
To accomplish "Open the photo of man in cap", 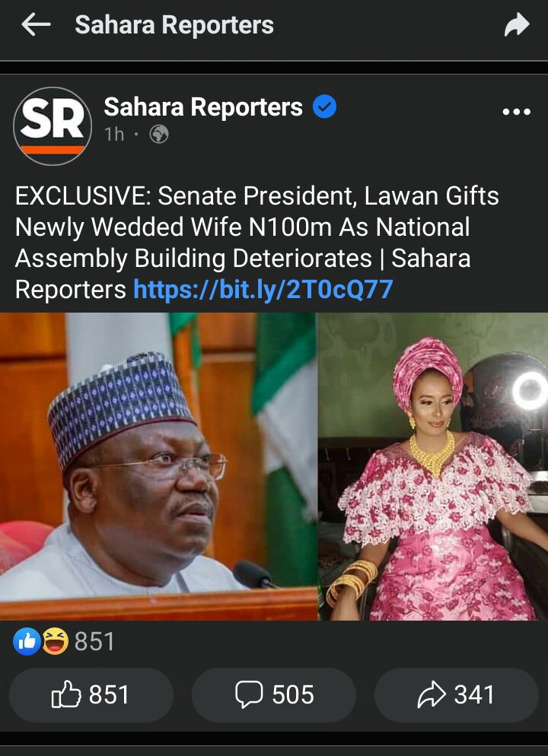I will click(159, 466).
